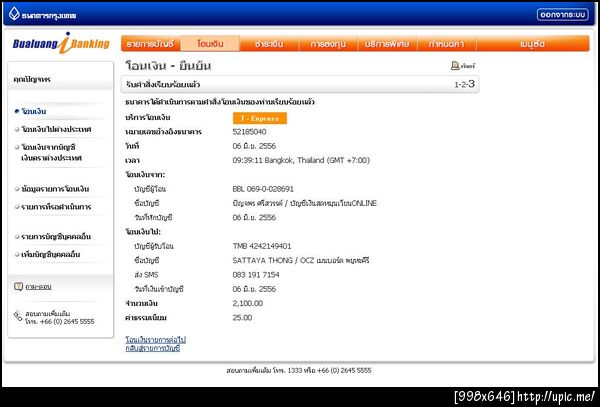
Task: Open the help icon in sidebar
Action: point(18,287)
